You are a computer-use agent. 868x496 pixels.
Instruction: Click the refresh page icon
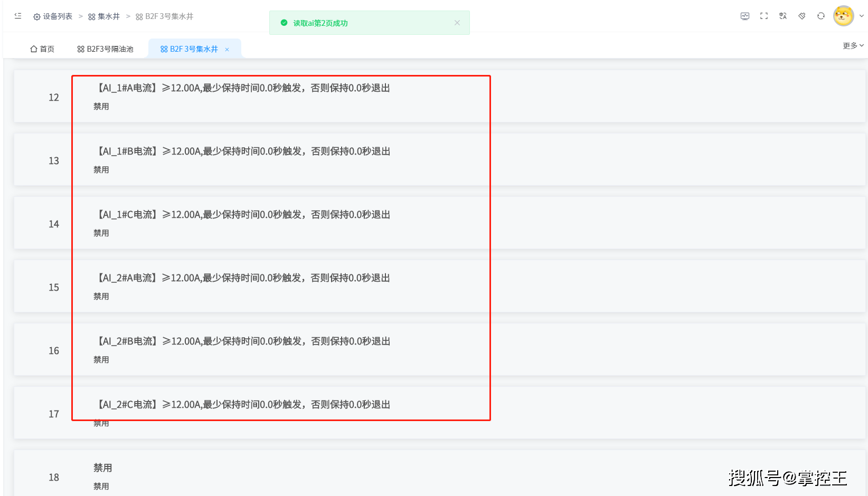820,16
